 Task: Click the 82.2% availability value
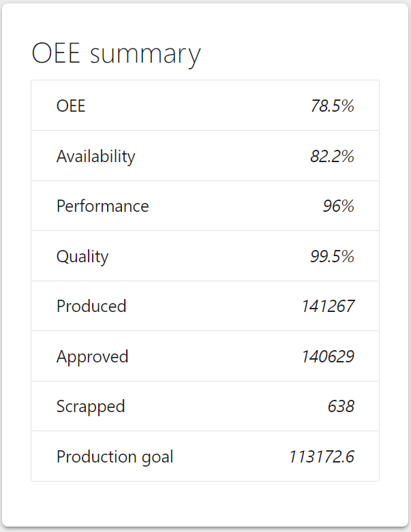coord(332,156)
